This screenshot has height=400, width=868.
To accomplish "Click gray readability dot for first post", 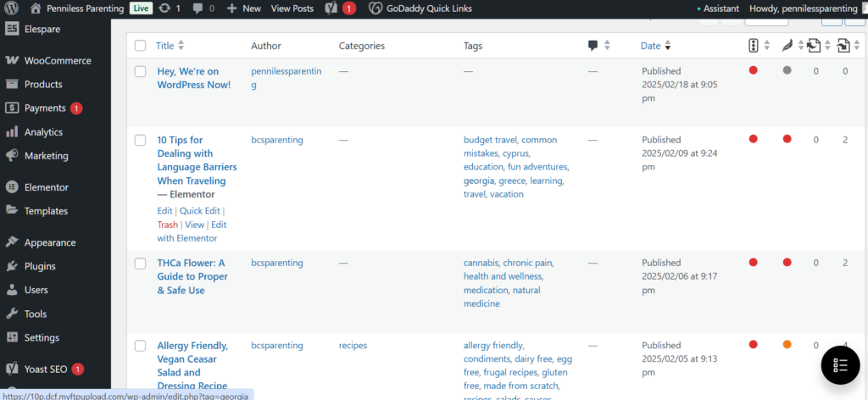I will (787, 70).
